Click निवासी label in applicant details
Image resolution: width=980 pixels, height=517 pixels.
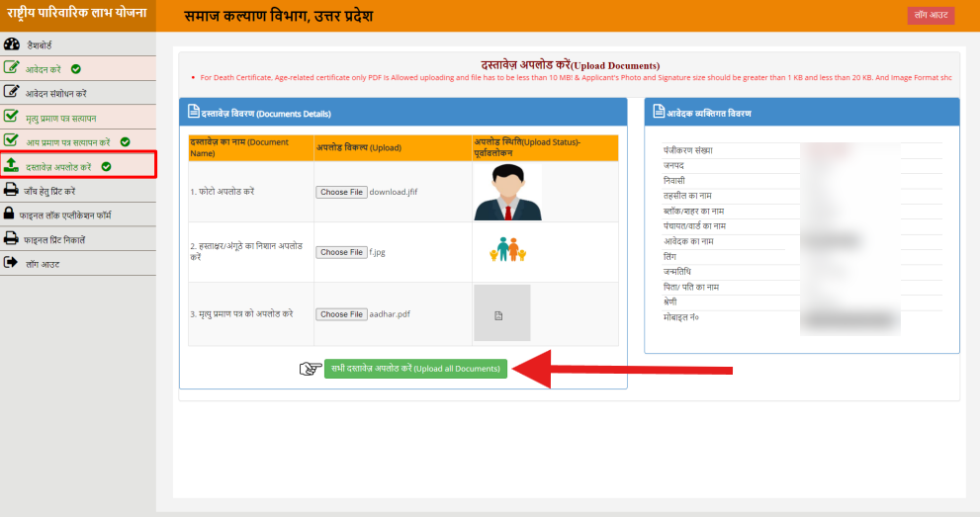tap(674, 181)
